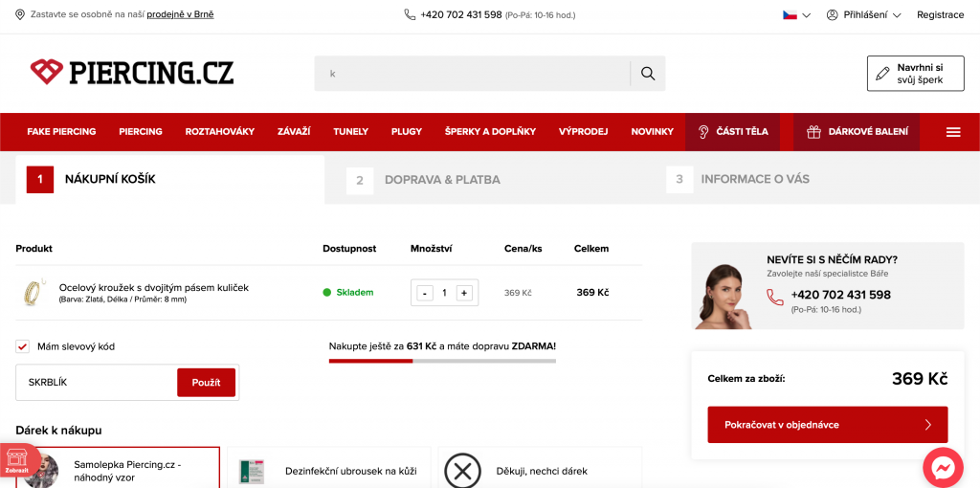Select the Samolepka Piercing.cz gift option
The image size is (980, 488).
118,467
